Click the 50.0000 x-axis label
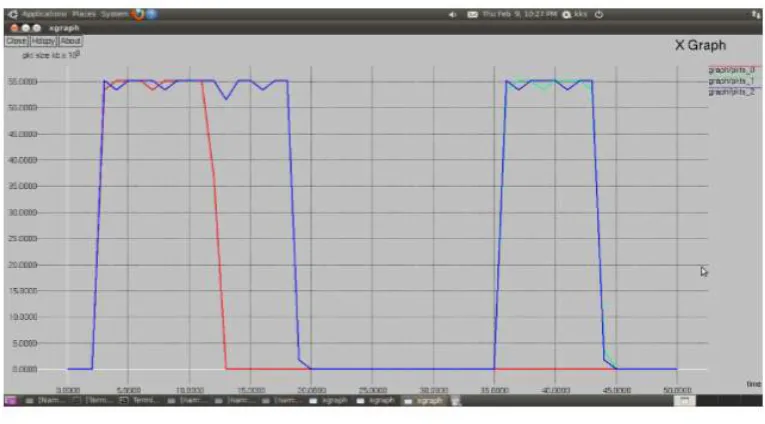Screen dimensions: 765x424 coord(677,390)
